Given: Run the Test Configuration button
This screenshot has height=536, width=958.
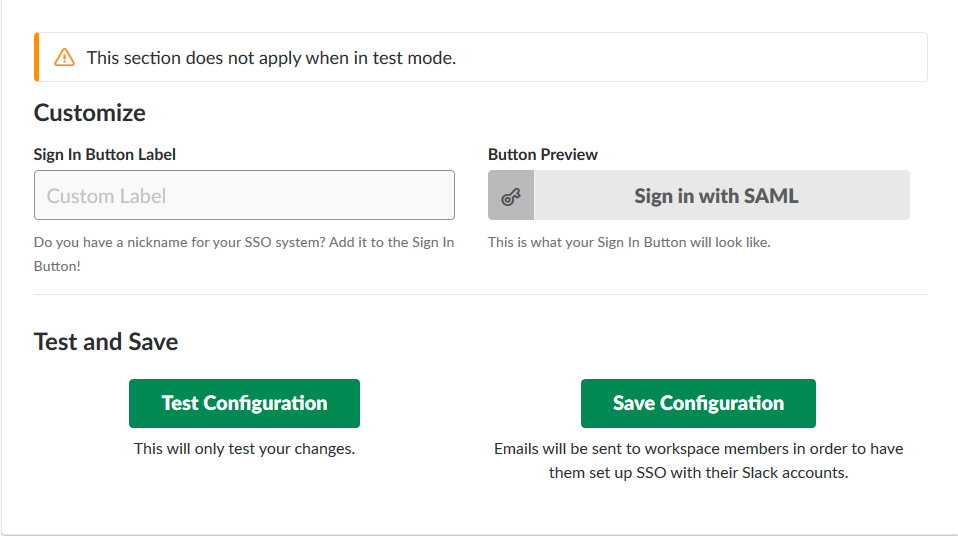Looking at the screenshot, I should click(244, 403).
